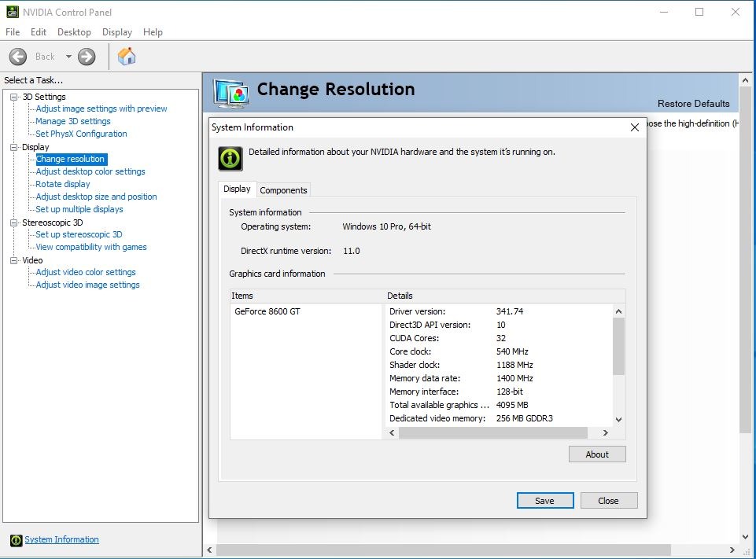Click Windows 10 Pro, 64-bit text
756x559 pixels.
(387, 226)
